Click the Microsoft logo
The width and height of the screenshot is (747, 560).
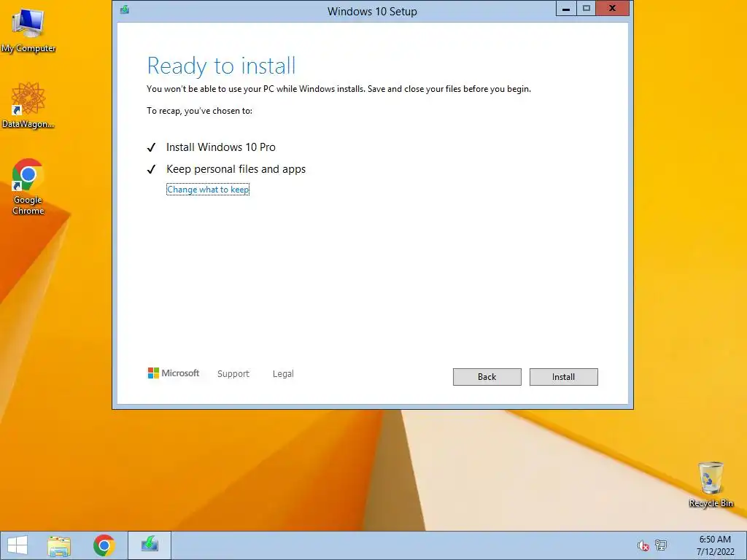click(x=174, y=373)
